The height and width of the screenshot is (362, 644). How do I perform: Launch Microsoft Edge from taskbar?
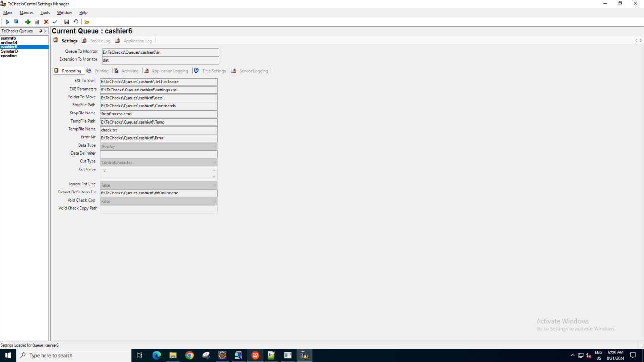[x=157, y=355]
